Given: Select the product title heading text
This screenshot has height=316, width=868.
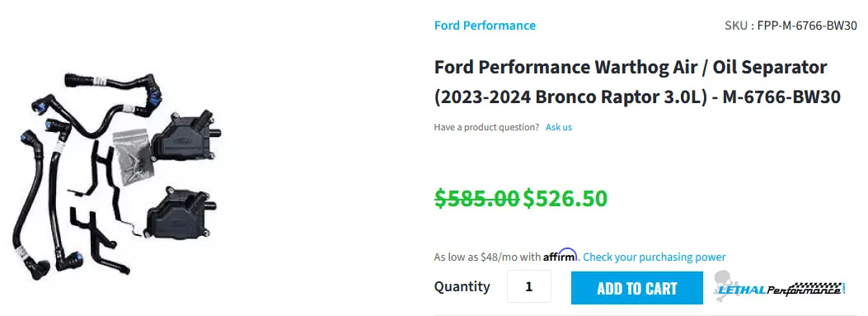Looking at the screenshot, I should pos(637,82).
